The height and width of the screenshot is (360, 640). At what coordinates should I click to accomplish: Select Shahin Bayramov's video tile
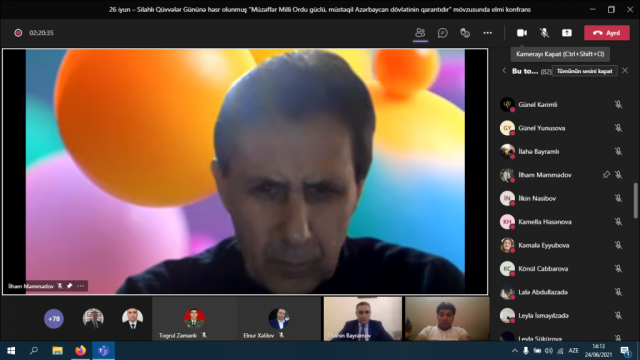coord(362,318)
